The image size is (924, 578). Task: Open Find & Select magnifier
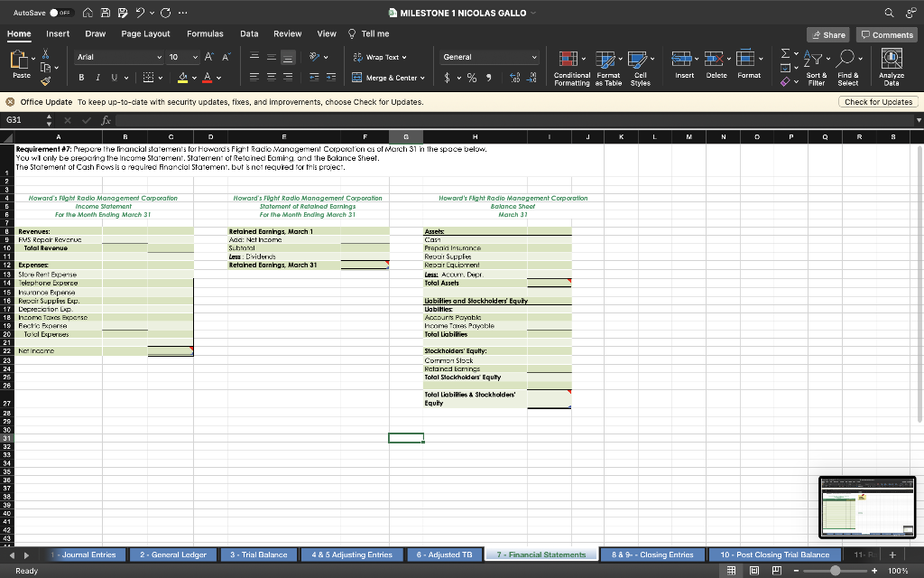[848, 69]
